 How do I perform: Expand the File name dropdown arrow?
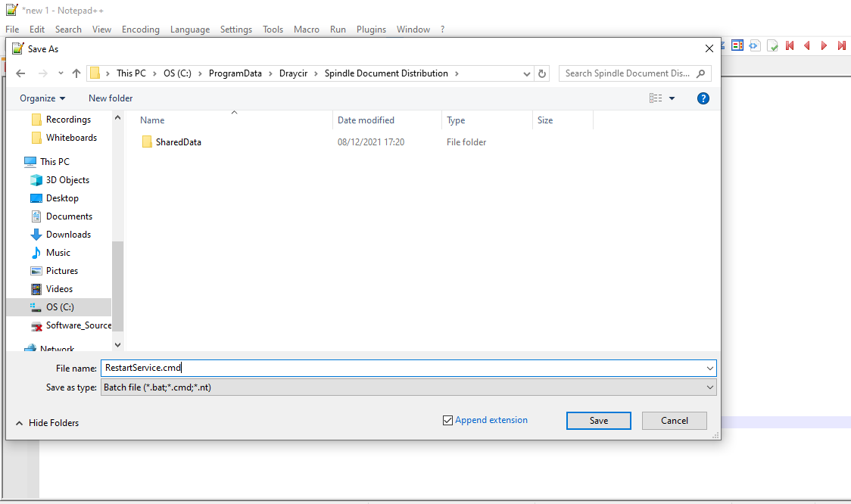pyautogui.click(x=710, y=369)
